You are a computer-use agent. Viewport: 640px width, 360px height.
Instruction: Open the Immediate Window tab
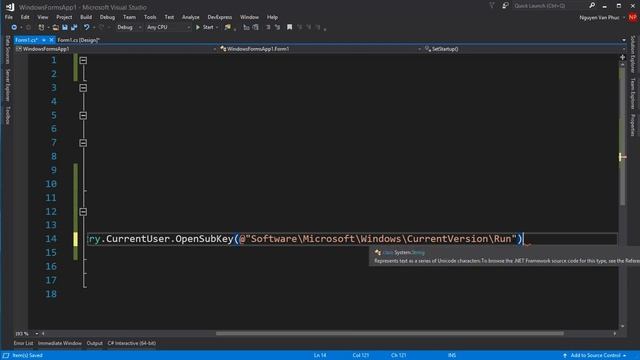(x=60, y=343)
